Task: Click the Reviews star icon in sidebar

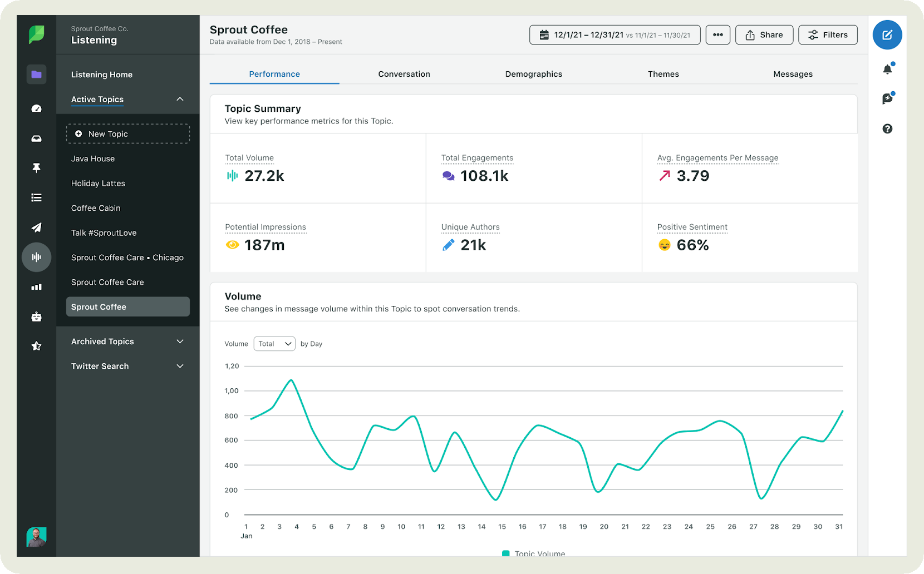Action: point(36,347)
